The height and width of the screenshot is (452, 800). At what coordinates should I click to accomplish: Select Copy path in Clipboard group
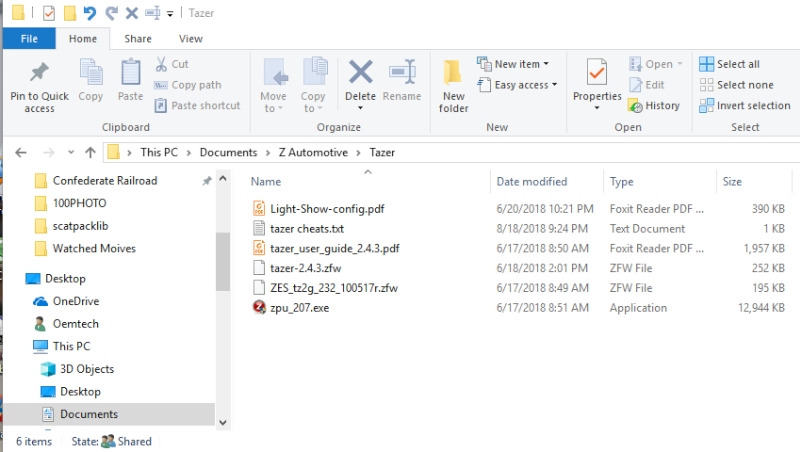[x=188, y=85]
